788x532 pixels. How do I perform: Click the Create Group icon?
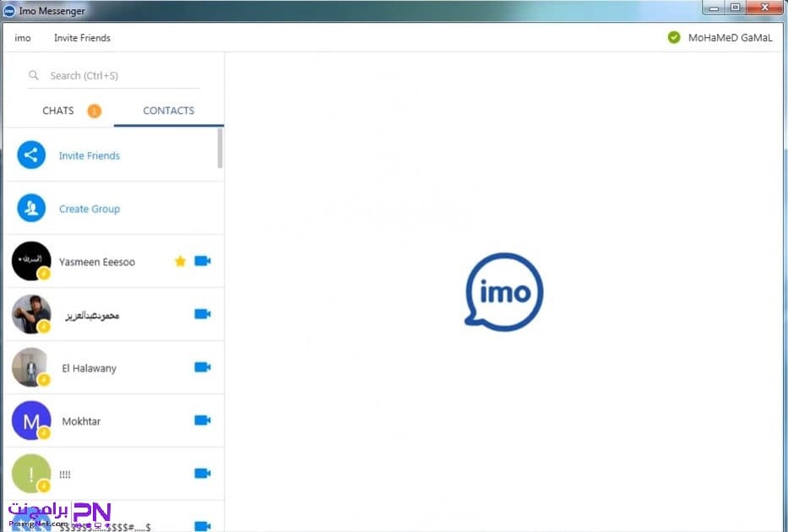click(31, 208)
